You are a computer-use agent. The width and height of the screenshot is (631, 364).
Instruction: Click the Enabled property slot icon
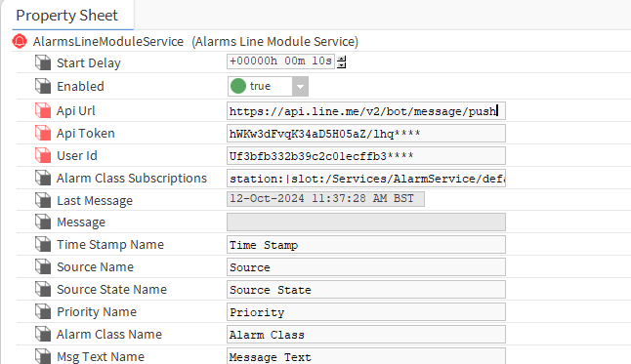click(x=43, y=86)
